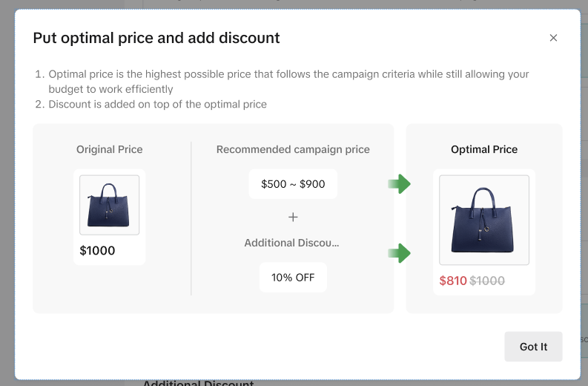The image size is (588, 386).
Task: Click the $500 ~ $900 price range chip
Action: coord(293,184)
